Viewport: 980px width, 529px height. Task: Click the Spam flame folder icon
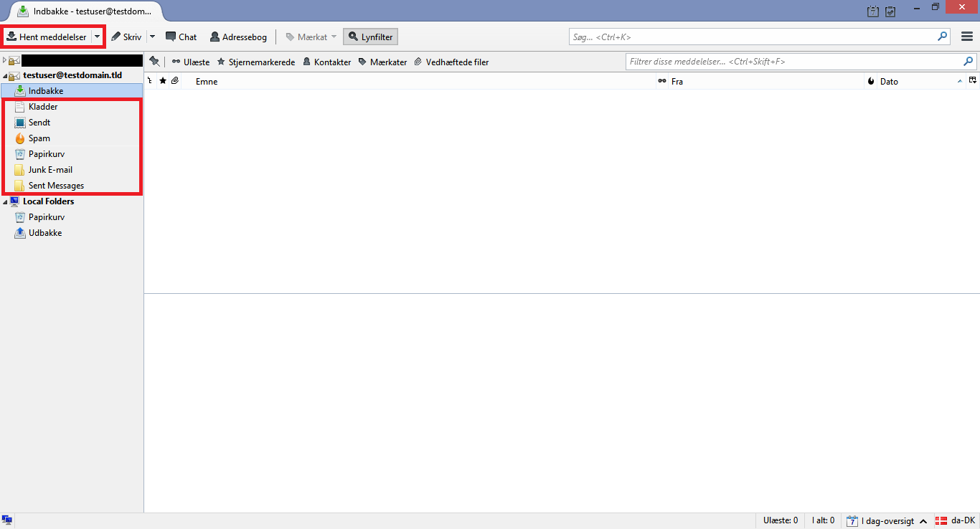point(20,138)
